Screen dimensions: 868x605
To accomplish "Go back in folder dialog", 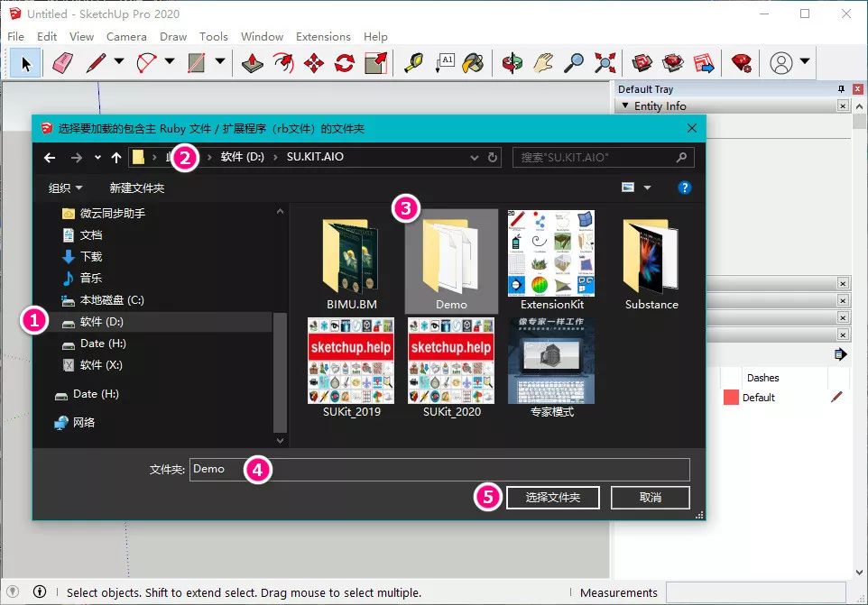I will point(50,158).
